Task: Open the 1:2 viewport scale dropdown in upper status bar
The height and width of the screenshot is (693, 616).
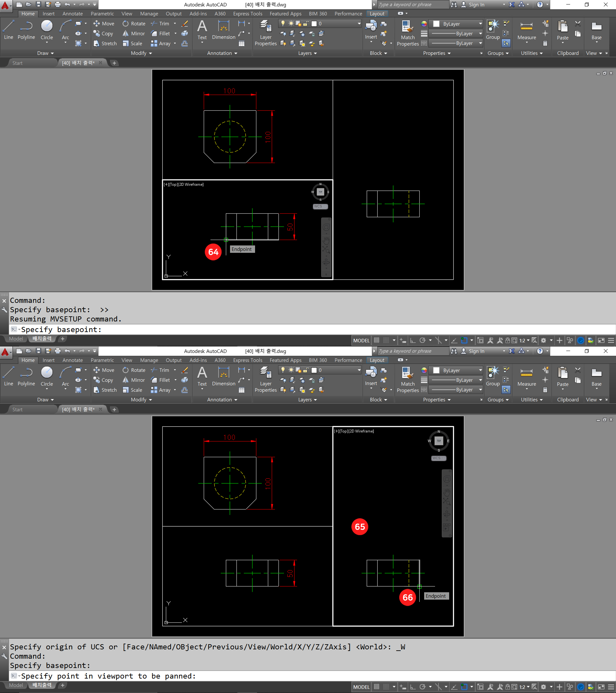Action: pyautogui.click(x=524, y=340)
